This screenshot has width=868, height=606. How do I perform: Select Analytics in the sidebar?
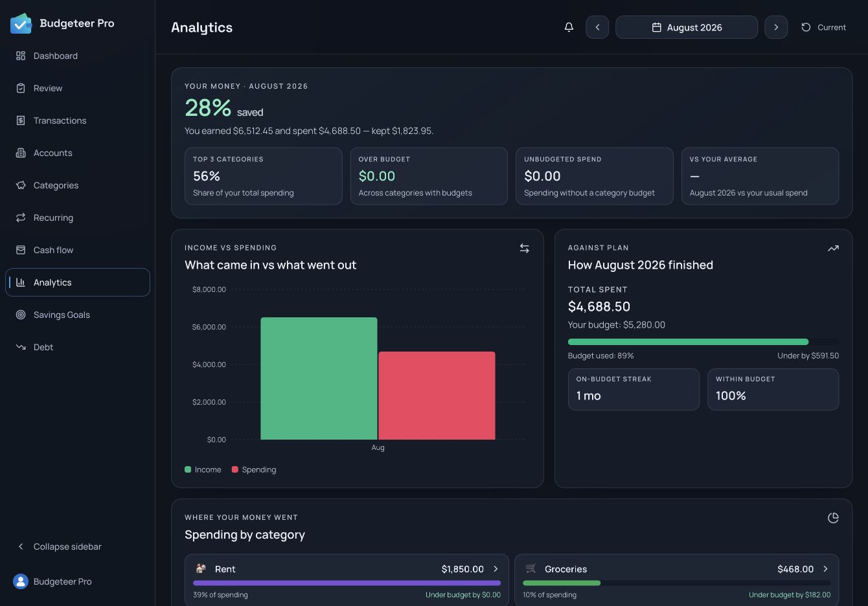point(78,282)
